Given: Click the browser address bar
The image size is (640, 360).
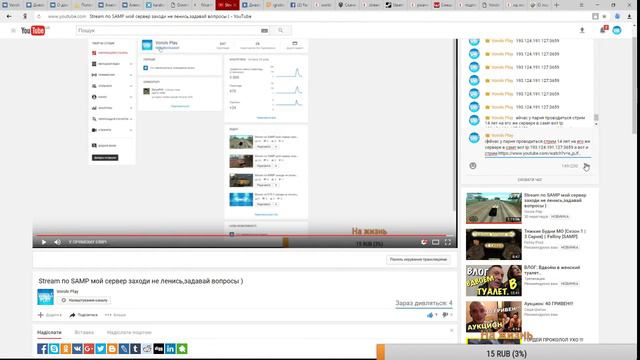Looking at the screenshot, I should point(310,16).
